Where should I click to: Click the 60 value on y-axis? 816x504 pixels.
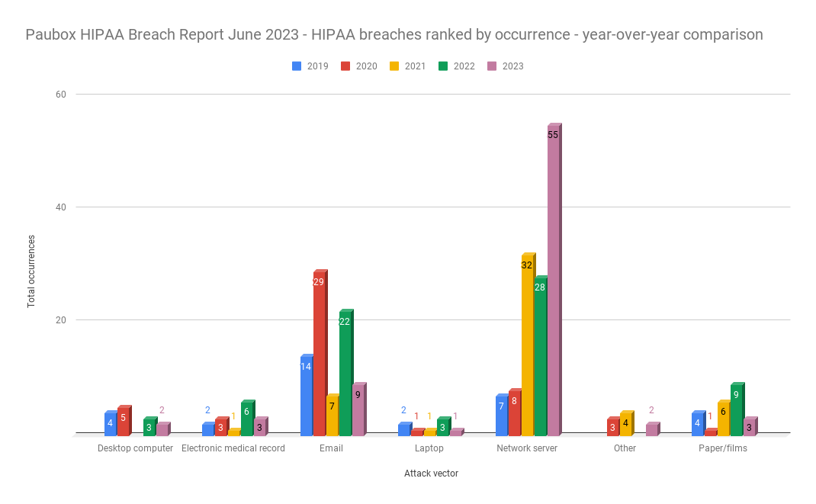tap(60, 95)
